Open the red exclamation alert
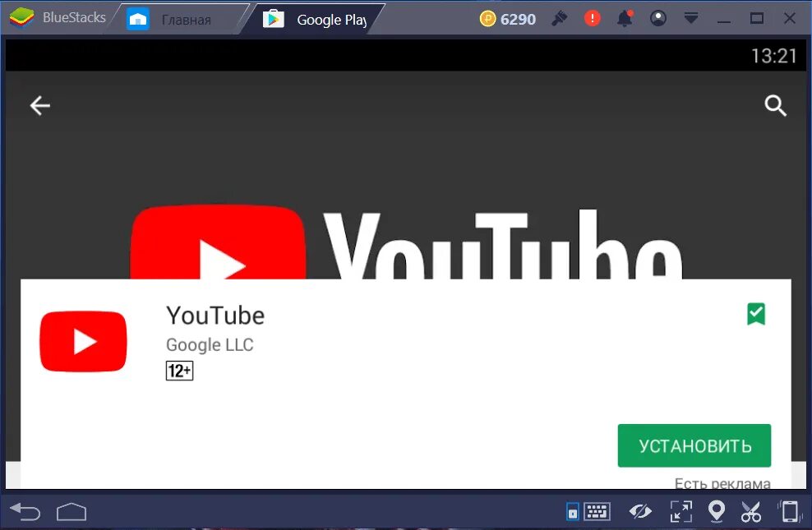The image size is (812, 530). 592,19
